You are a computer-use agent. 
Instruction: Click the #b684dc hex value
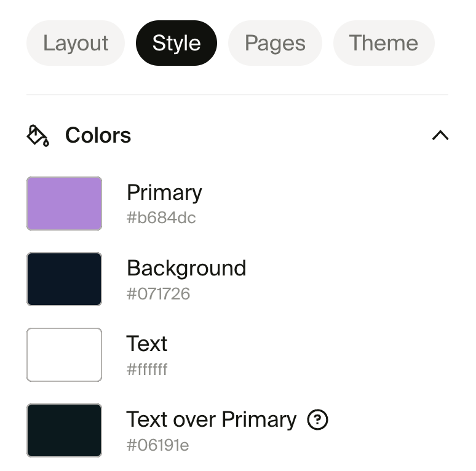pyautogui.click(x=161, y=218)
